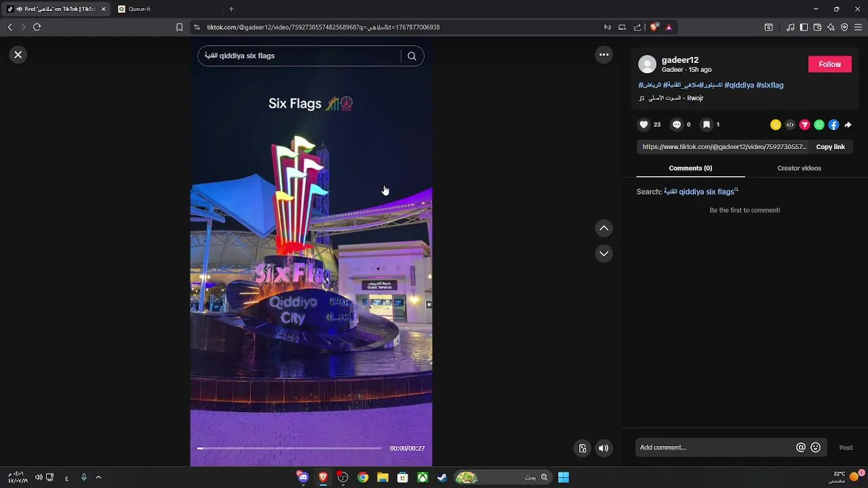The height and width of the screenshot is (488, 868).
Task: Open gadeer12 profile avatar
Action: coord(648,64)
